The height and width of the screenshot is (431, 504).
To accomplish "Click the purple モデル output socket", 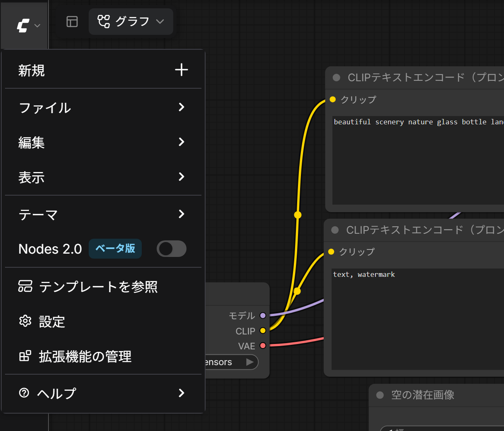I will [263, 315].
